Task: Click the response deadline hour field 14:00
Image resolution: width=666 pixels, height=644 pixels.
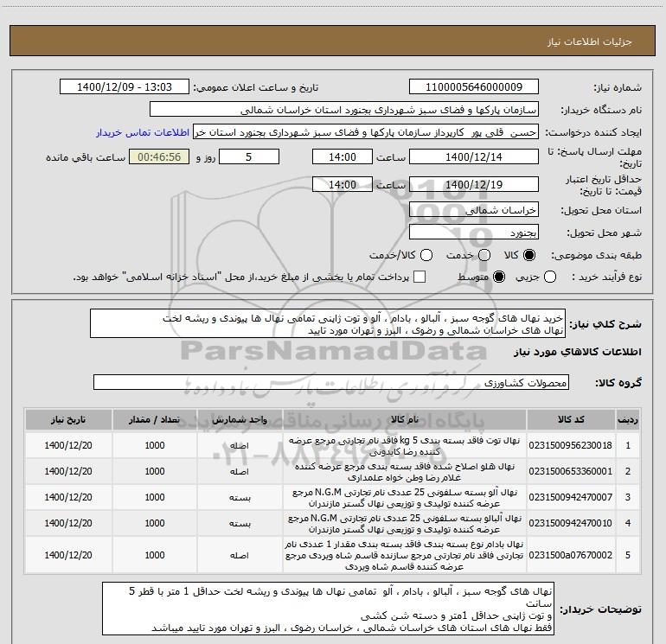Action: tap(343, 157)
